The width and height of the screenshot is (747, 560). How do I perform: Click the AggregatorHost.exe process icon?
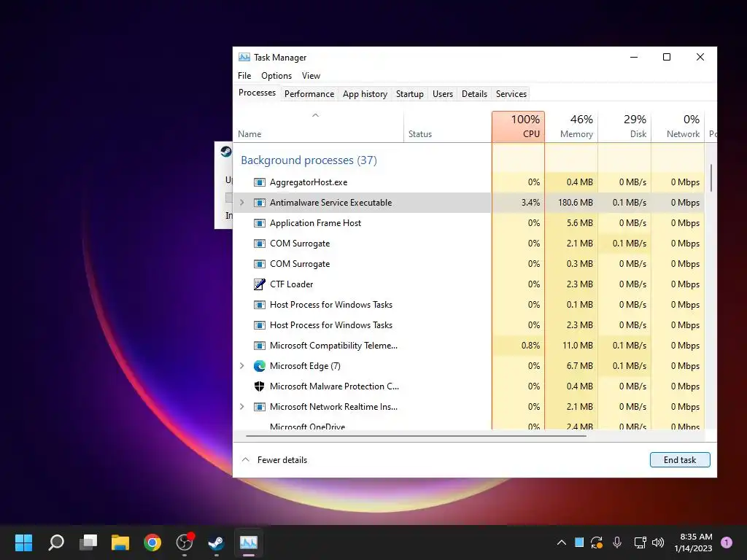click(259, 182)
